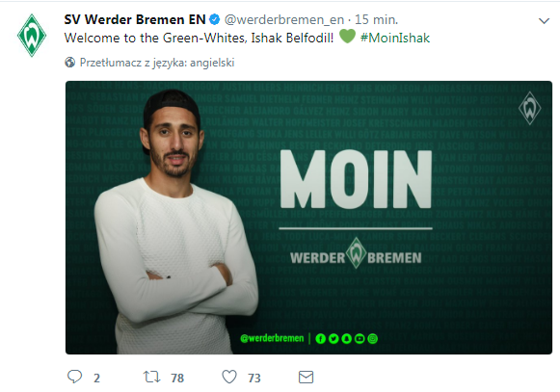Click the Facebook icon in the image
560x392 pixels.
coord(320,338)
